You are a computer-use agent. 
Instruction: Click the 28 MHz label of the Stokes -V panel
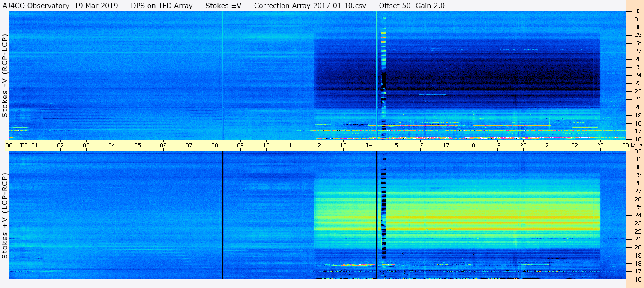[x=638, y=43]
